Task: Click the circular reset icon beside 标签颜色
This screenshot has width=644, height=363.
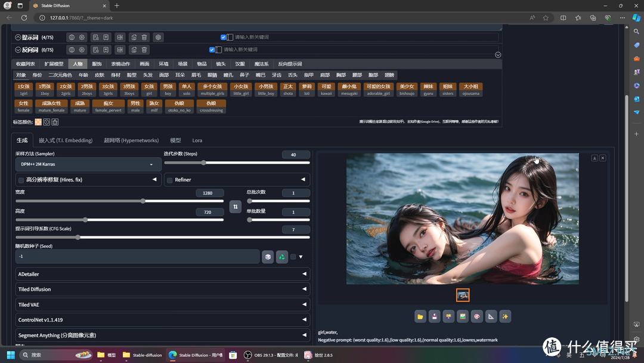Action: [47, 122]
